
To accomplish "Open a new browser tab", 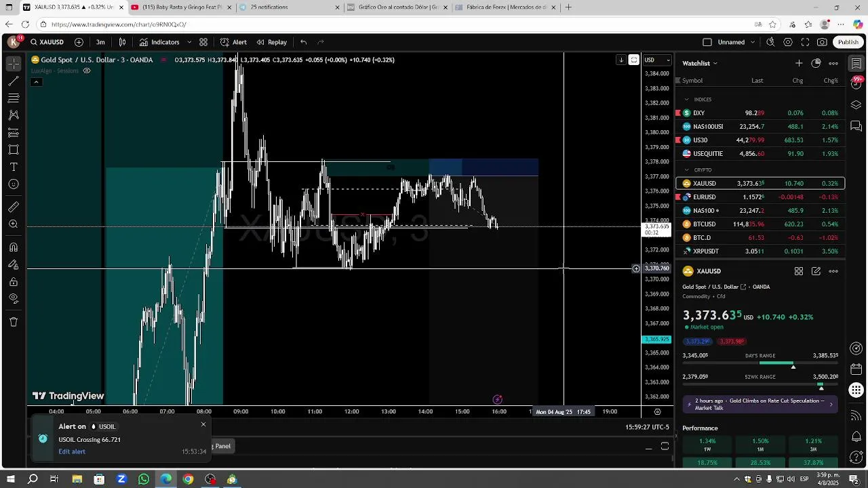I will [x=568, y=7].
